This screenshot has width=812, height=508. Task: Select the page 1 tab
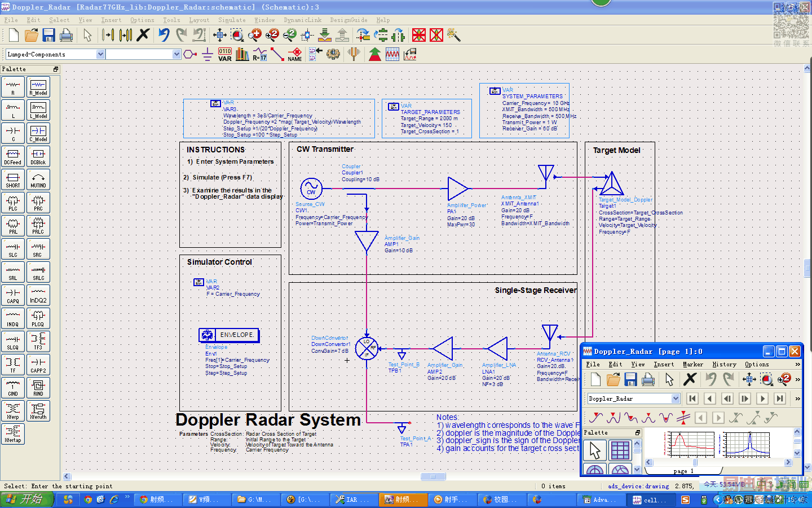pyautogui.click(x=683, y=471)
